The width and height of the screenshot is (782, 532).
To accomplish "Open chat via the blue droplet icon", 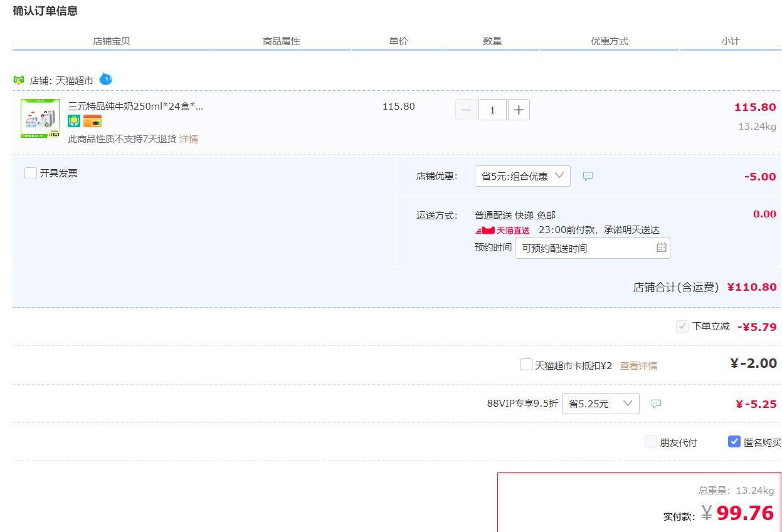I will pos(106,80).
